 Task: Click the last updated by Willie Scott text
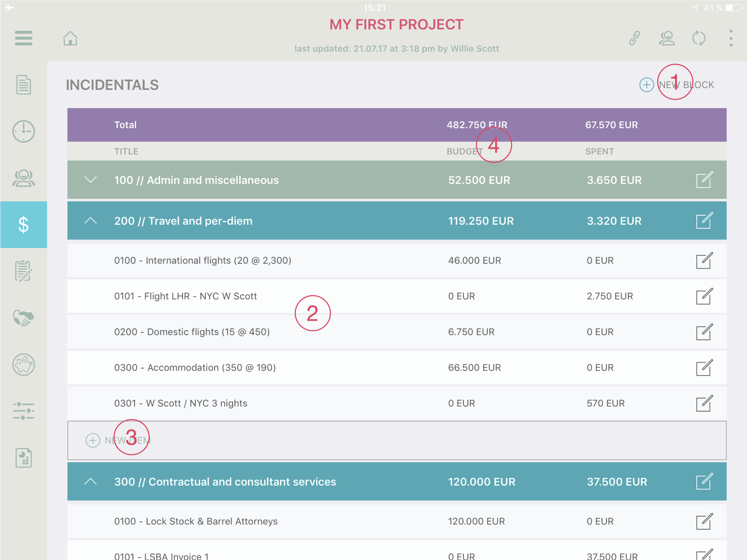point(396,49)
